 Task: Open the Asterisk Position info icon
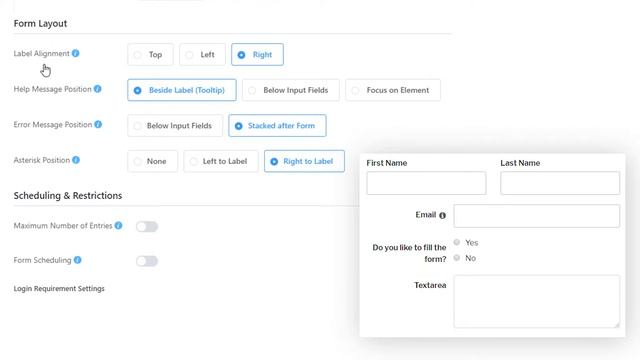(x=76, y=160)
